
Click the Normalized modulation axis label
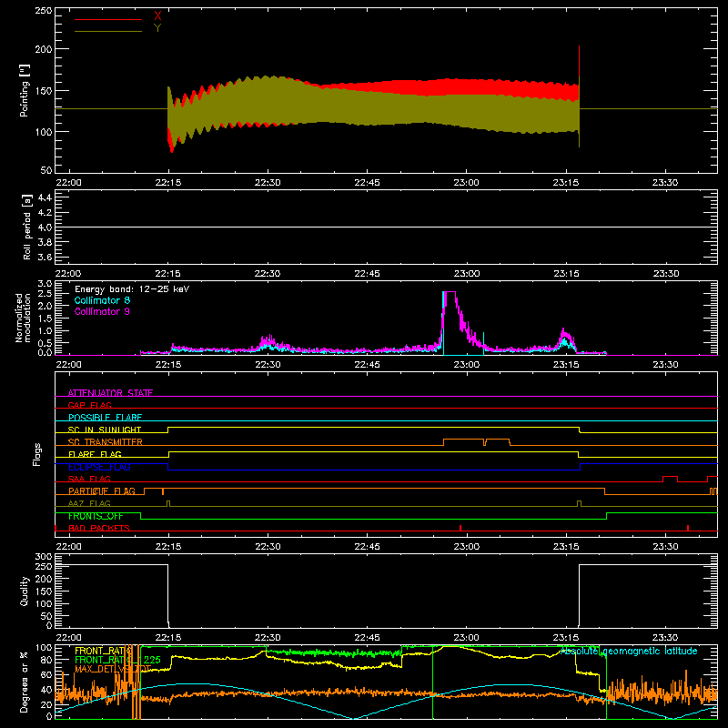click(24, 318)
